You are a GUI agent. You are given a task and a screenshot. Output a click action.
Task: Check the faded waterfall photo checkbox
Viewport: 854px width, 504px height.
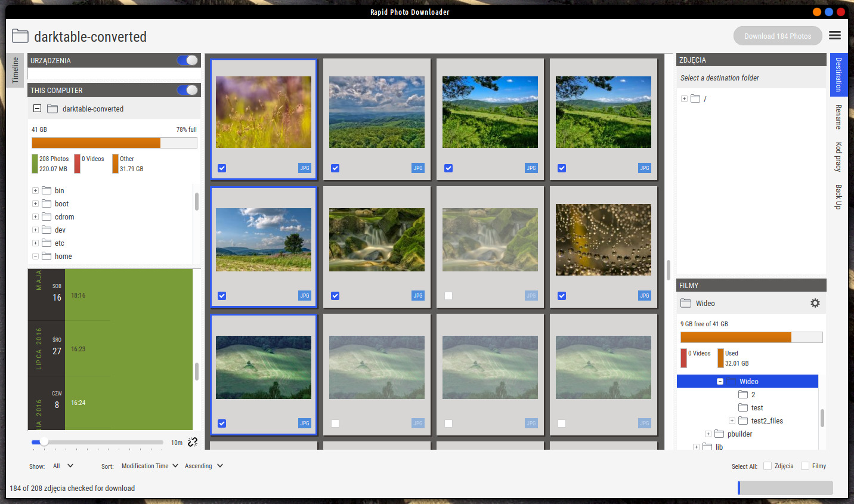click(x=448, y=296)
